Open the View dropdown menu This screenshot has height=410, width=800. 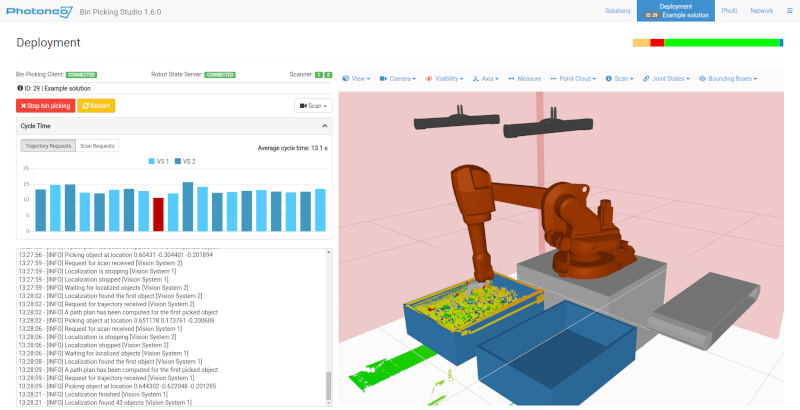click(356, 79)
